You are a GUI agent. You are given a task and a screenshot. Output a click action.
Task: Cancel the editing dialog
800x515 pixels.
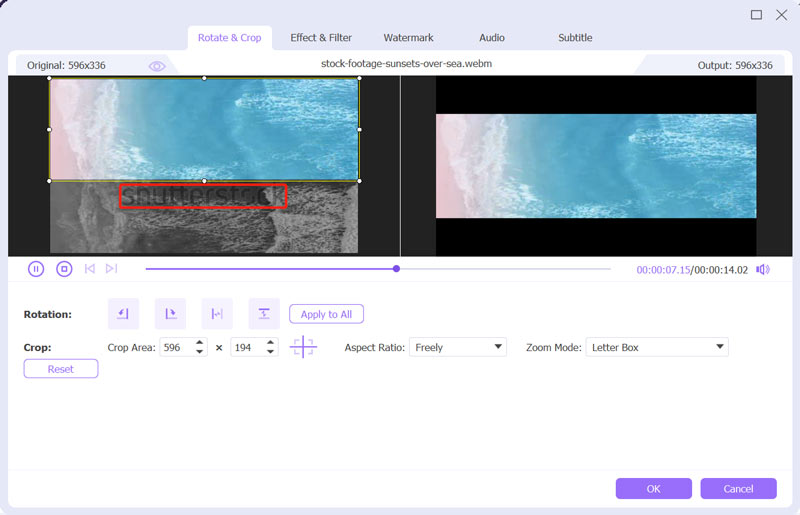738,488
